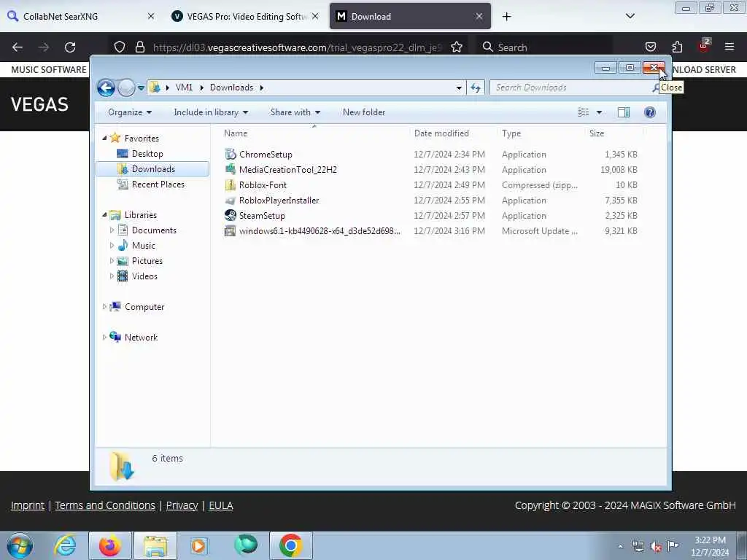The height and width of the screenshot is (560, 747).
Task: Select Desktop in Favorites
Action: pyautogui.click(x=147, y=154)
